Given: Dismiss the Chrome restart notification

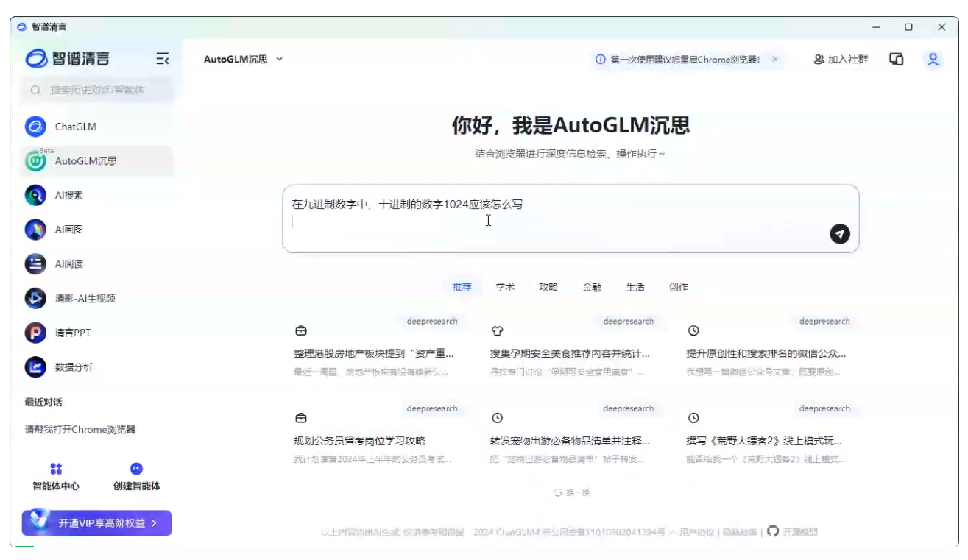Looking at the screenshot, I should [x=775, y=59].
